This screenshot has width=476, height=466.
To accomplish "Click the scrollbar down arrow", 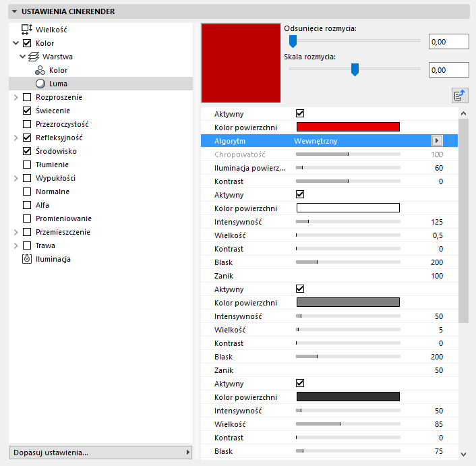I will pyautogui.click(x=463, y=455).
